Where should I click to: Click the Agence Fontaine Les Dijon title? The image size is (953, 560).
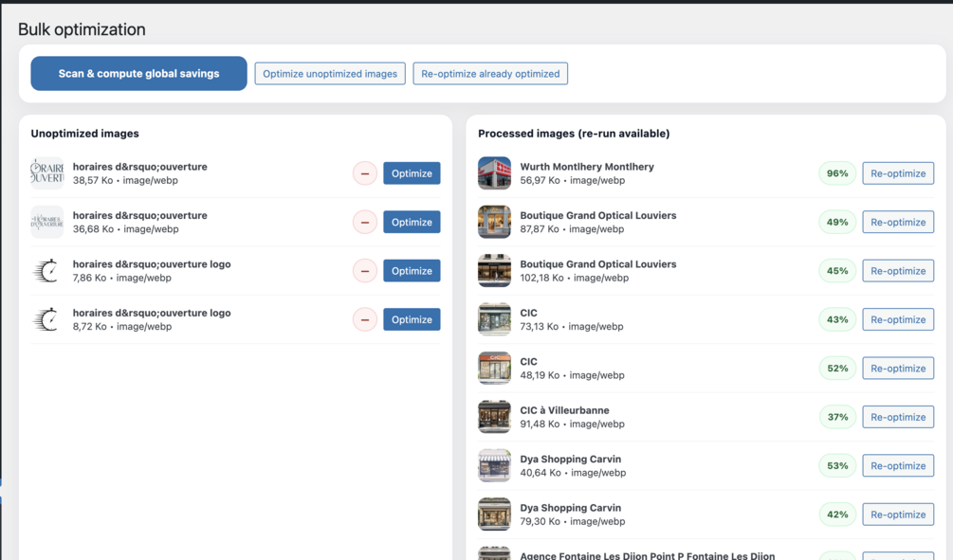point(648,556)
